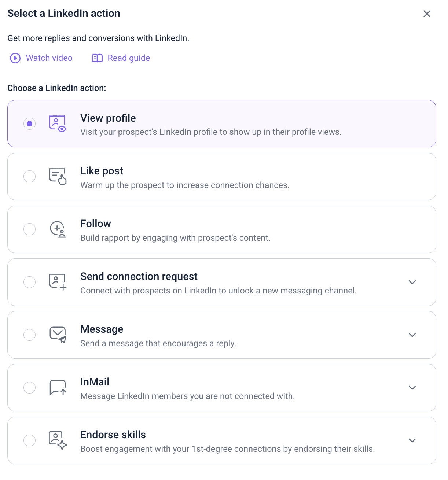448x480 pixels.
Task: Click the Send connection request icon
Action: point(58,282)
